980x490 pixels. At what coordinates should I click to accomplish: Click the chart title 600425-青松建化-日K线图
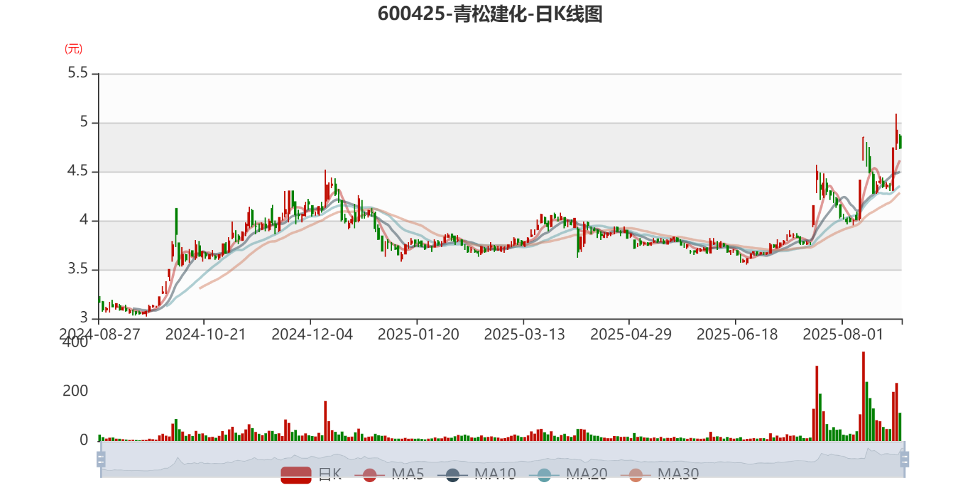[x=490, y=13]
